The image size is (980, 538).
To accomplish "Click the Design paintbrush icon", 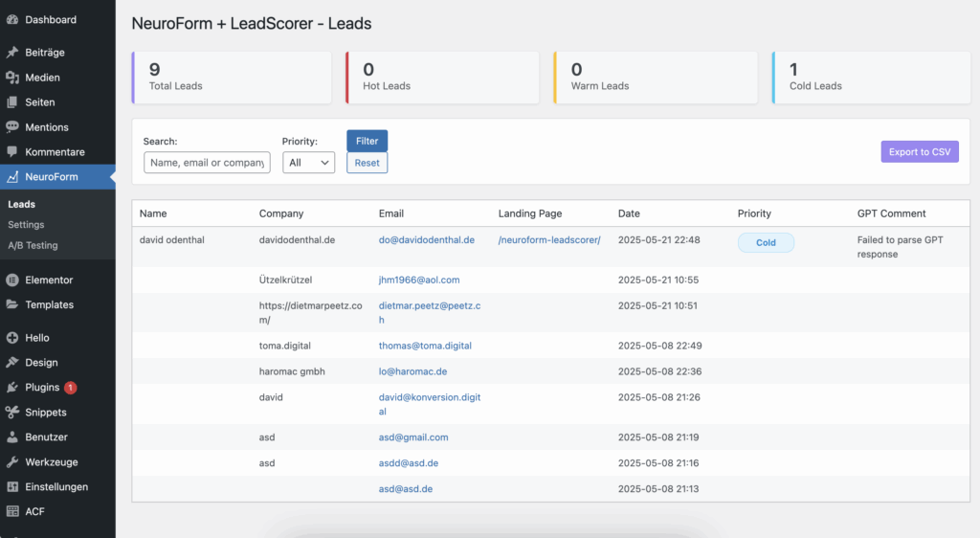I will click(x=11, y=363).
